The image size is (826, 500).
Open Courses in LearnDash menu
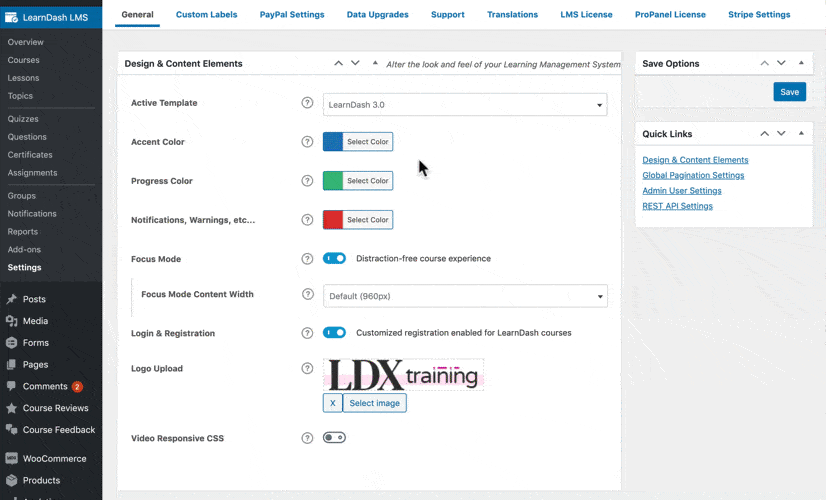coord(24,60)
